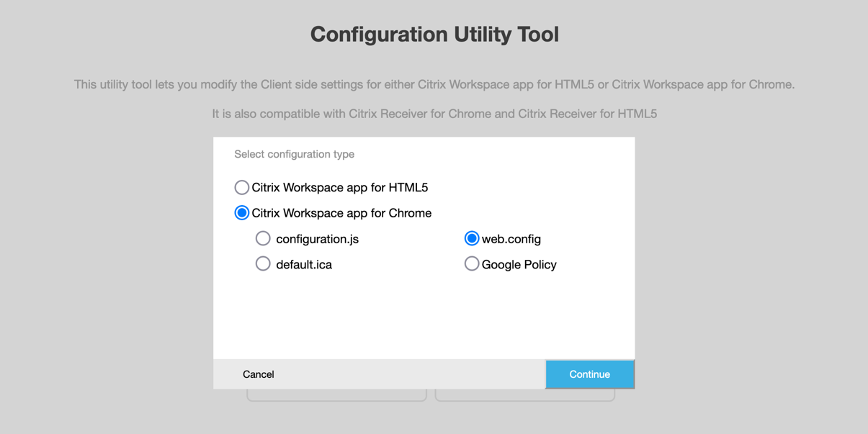Select the Citrix Workspace app for HTML5 radio button
The height and width of the screenshot is (434, 868).
coord(242,188)
